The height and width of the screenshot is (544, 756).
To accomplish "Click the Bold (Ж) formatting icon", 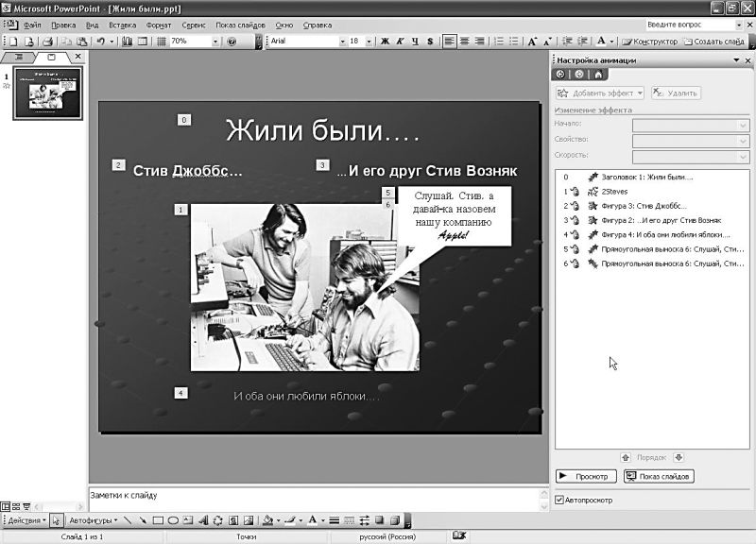I will 385,42.
